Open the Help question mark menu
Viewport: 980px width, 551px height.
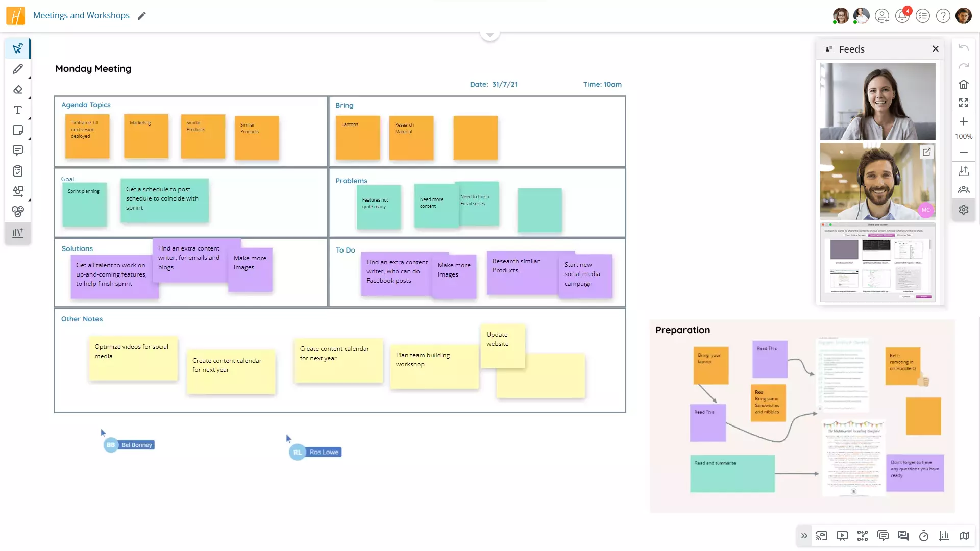click(x=943, y=16)
